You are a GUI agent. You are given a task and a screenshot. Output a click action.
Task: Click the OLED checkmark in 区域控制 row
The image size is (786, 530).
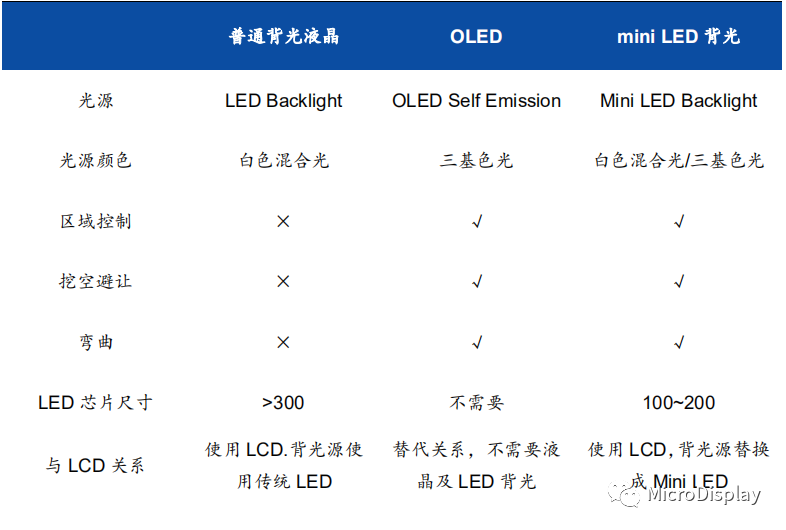point(477,221)
